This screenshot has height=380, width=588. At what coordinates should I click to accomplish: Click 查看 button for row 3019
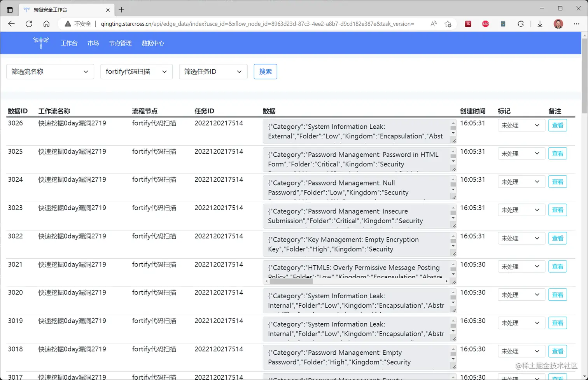(557, 323)
